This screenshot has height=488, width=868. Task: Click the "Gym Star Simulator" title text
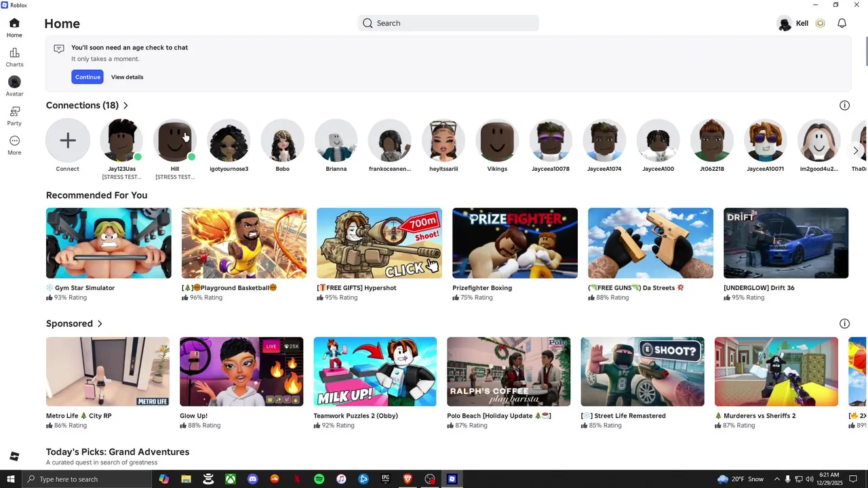85,288
